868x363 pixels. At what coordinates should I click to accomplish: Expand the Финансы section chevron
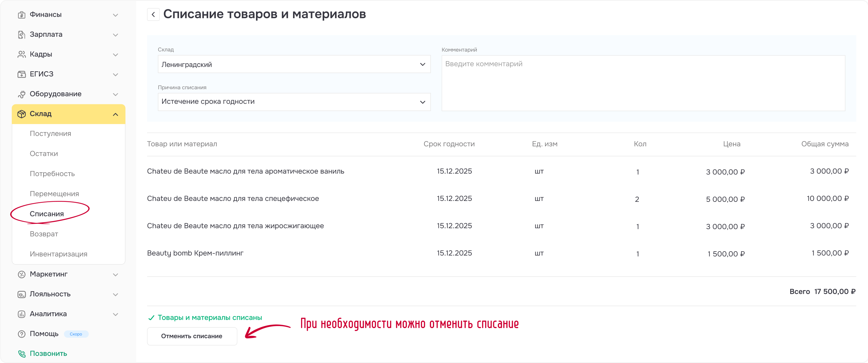(115, 15)
